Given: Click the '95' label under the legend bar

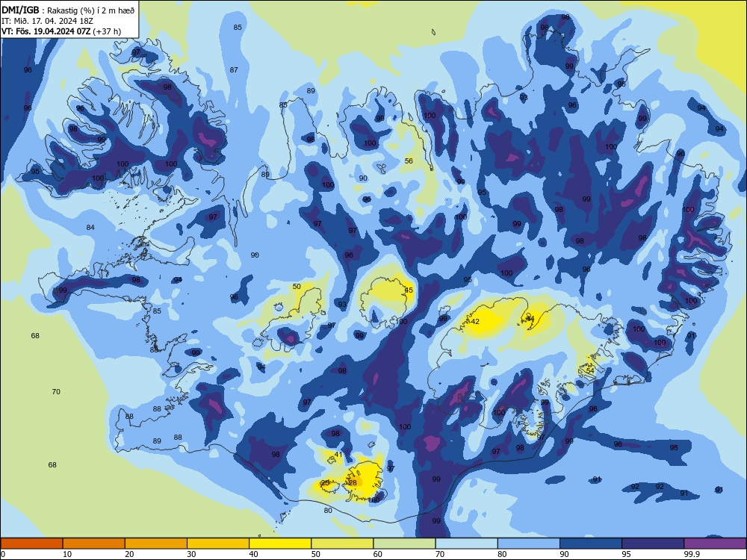Looking at the screenshot, I should 627,554.
